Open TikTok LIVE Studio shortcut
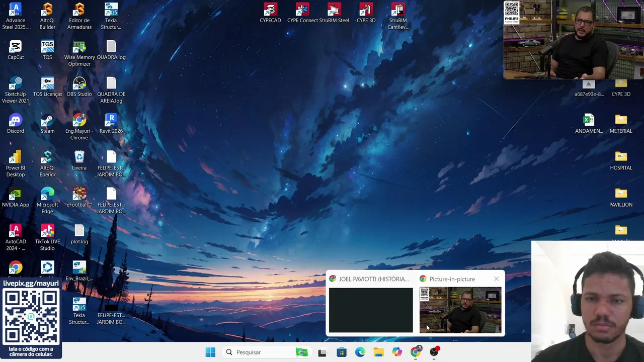 [x=47, y=237]
